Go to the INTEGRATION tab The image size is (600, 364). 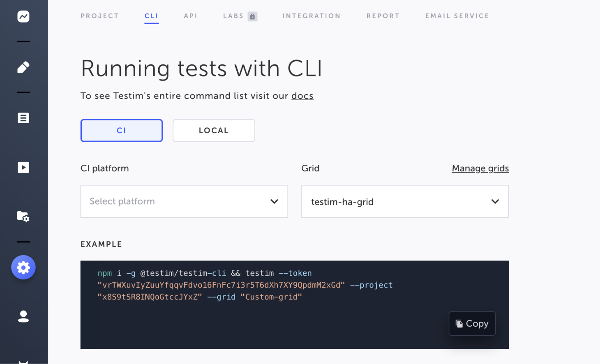click(x=312, y=16)
